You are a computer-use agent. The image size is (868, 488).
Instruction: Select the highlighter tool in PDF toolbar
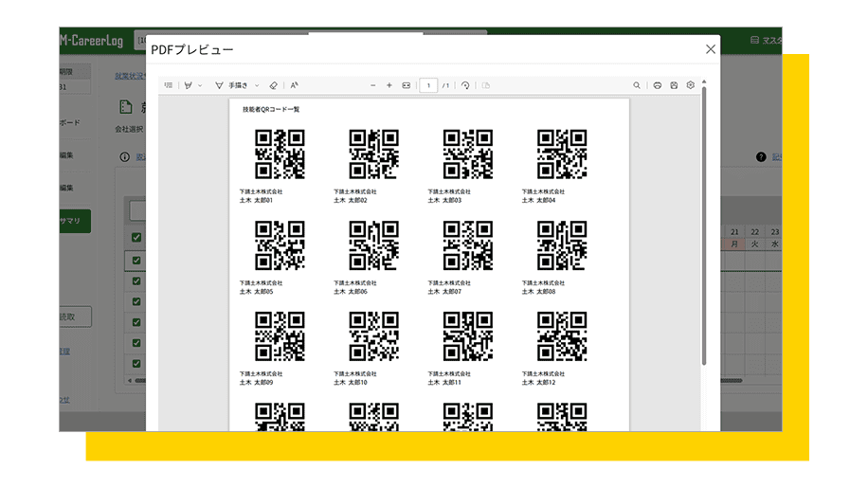[x=188, y=85]
